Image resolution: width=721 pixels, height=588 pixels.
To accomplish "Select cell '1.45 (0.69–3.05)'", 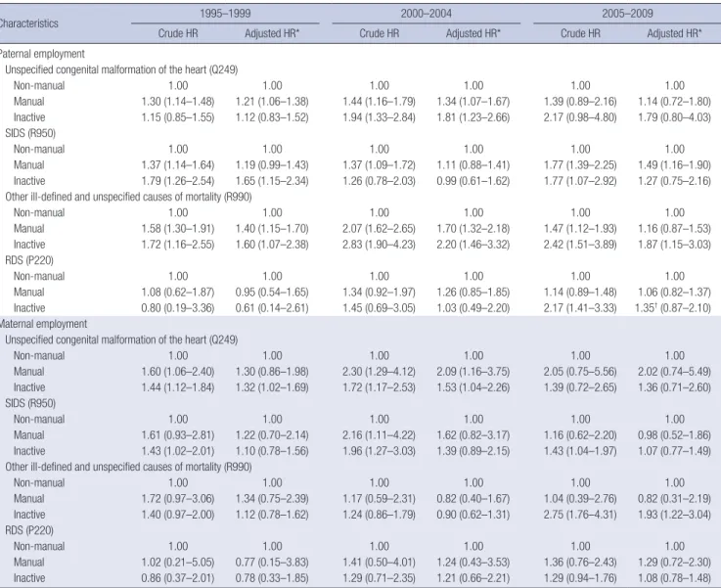I will [x=379, y=308].
